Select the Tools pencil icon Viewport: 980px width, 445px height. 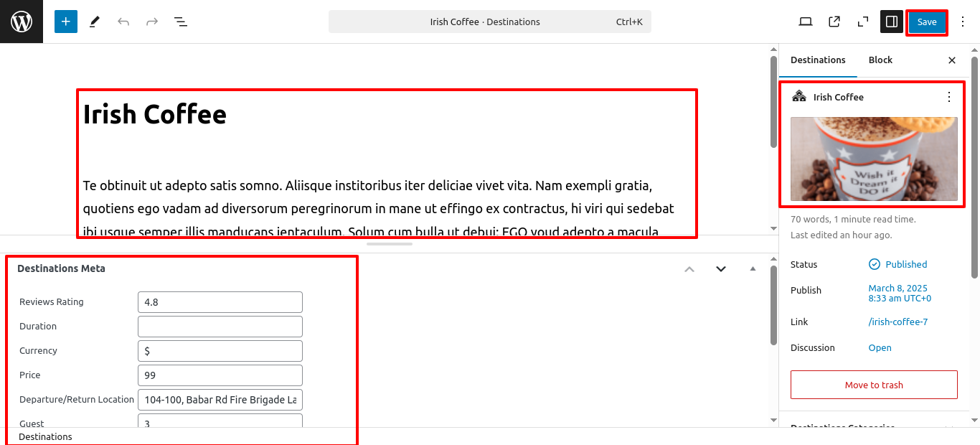coord(95,22)
